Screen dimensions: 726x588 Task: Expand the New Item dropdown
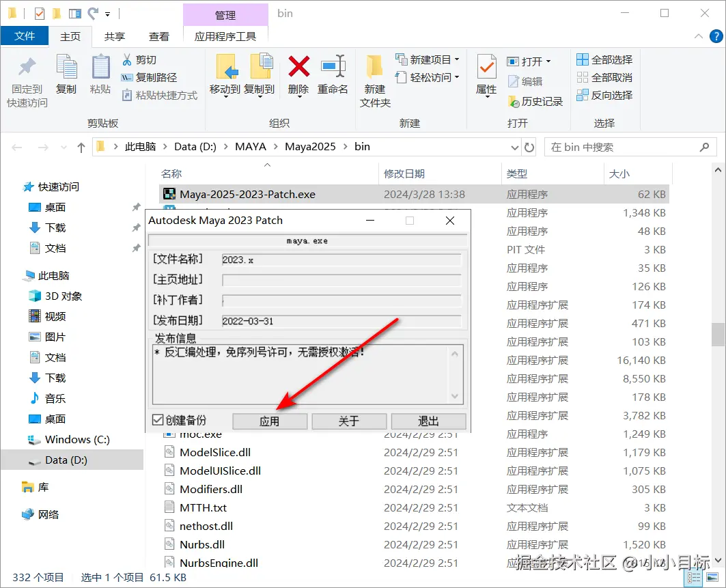point(457,59)
